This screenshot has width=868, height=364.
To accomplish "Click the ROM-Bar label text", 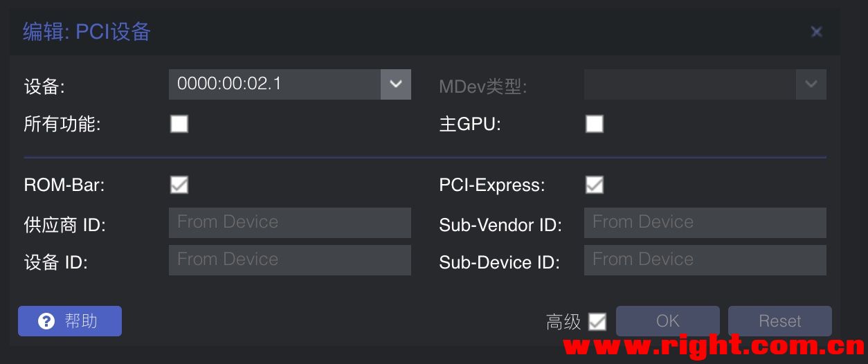I will [x=64, y=185].
